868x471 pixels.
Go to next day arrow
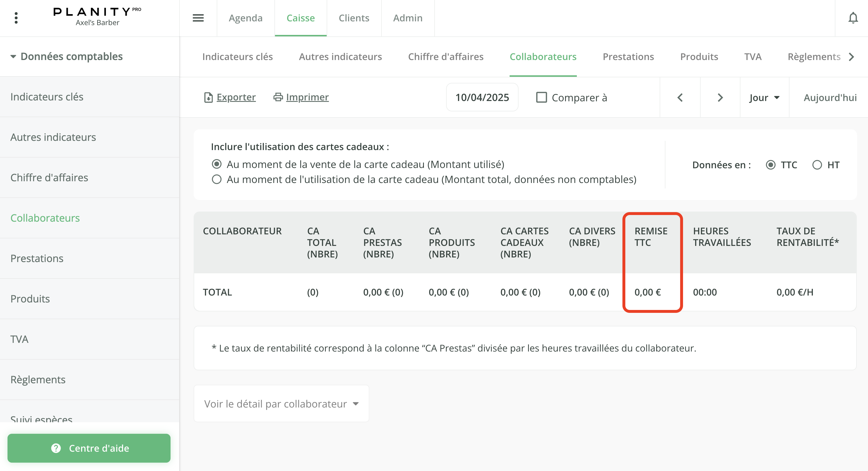point(720,97)
